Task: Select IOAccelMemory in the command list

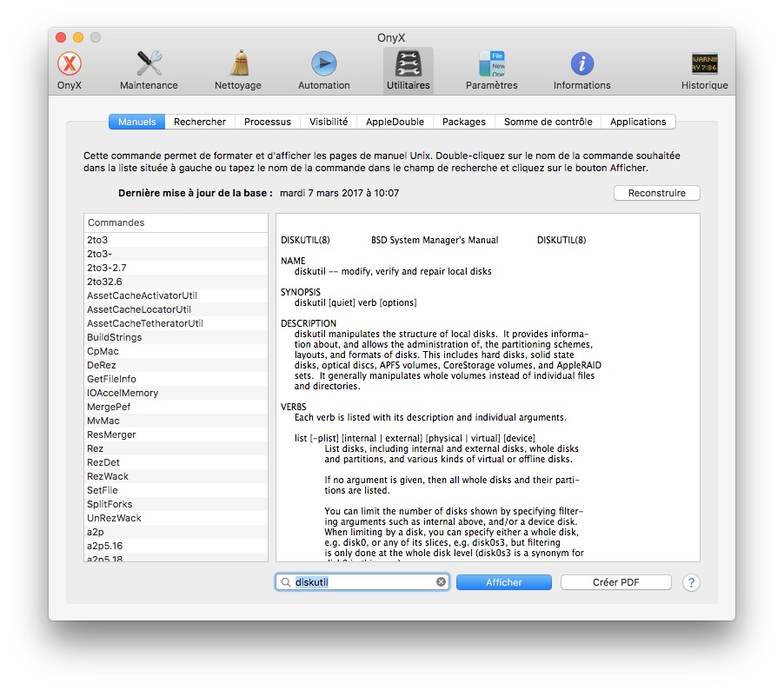Action: 176,393
